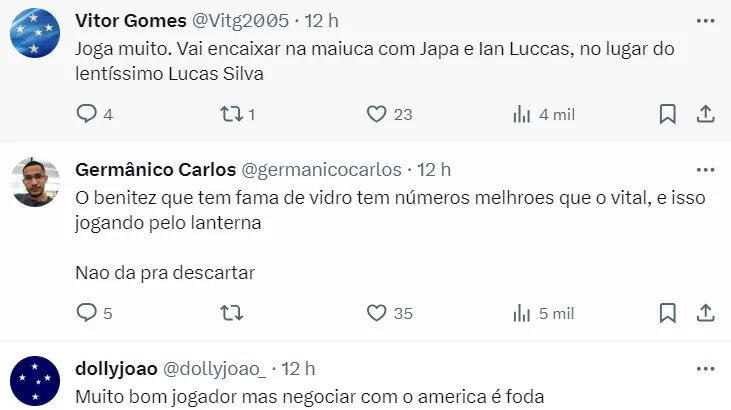Viewport: 731px width, 410px height.
Task: Open Vitor Gomes' profile name link
Action: [131, 21]
